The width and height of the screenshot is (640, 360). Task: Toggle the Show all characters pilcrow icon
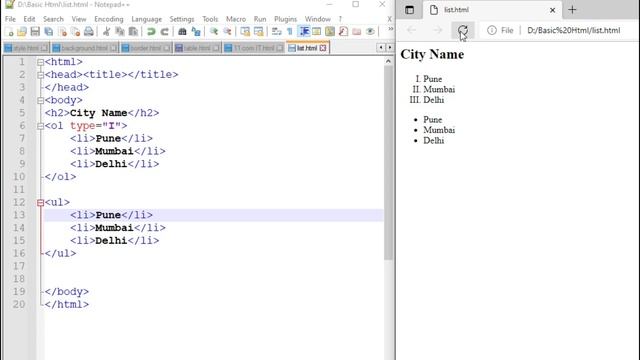(x=290, y=31)
